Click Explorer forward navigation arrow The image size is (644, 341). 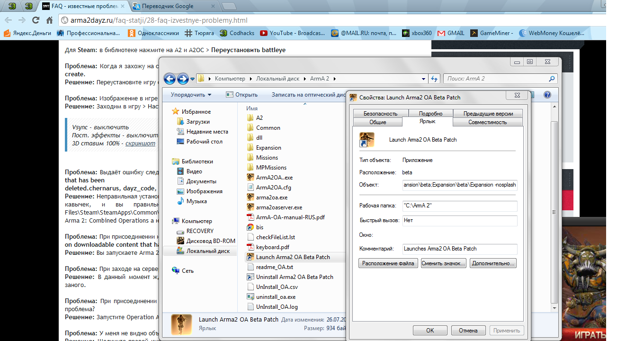click(183, 79)
